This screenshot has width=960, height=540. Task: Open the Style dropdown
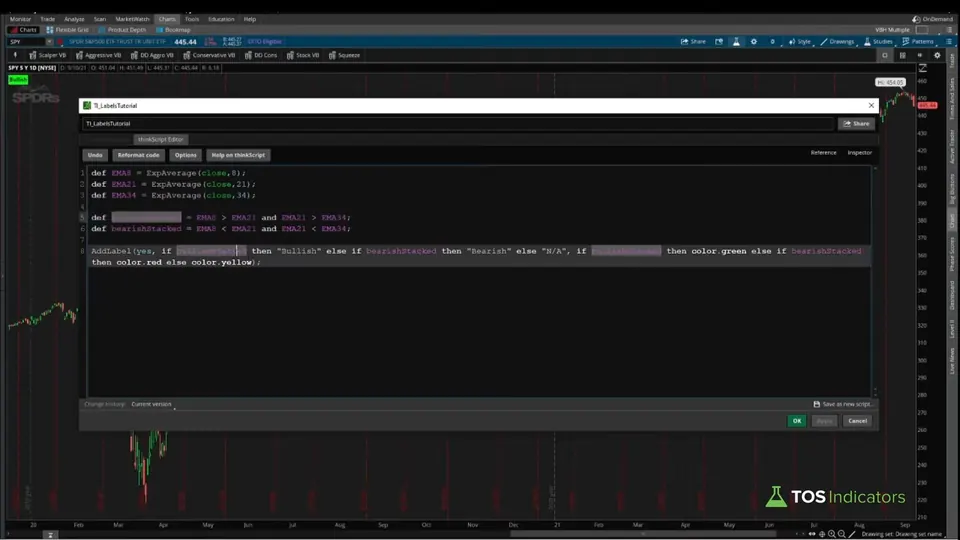800,42
